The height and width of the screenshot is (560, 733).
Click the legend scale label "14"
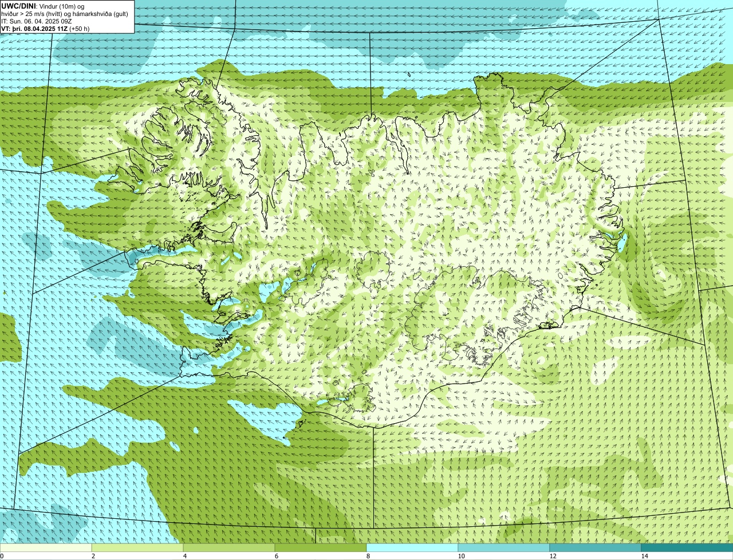[x=644, y=556]
